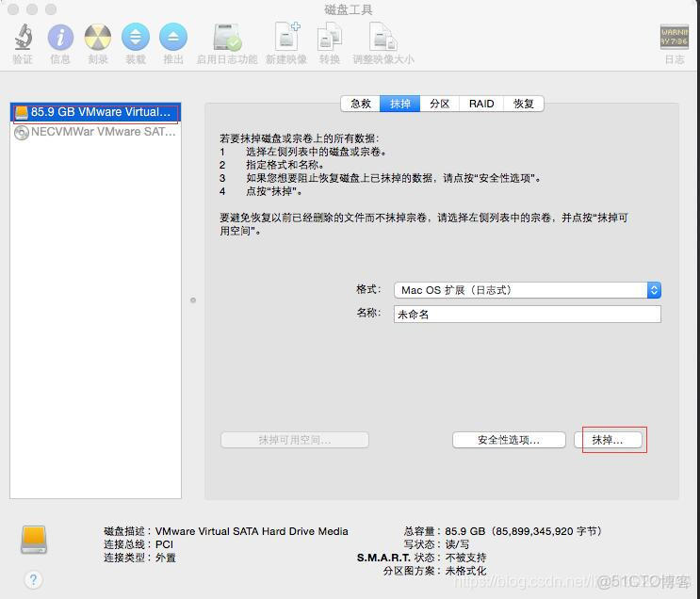
Task: Click Enable Journaling (启用日志功能) icon
Action: (227, 37)
